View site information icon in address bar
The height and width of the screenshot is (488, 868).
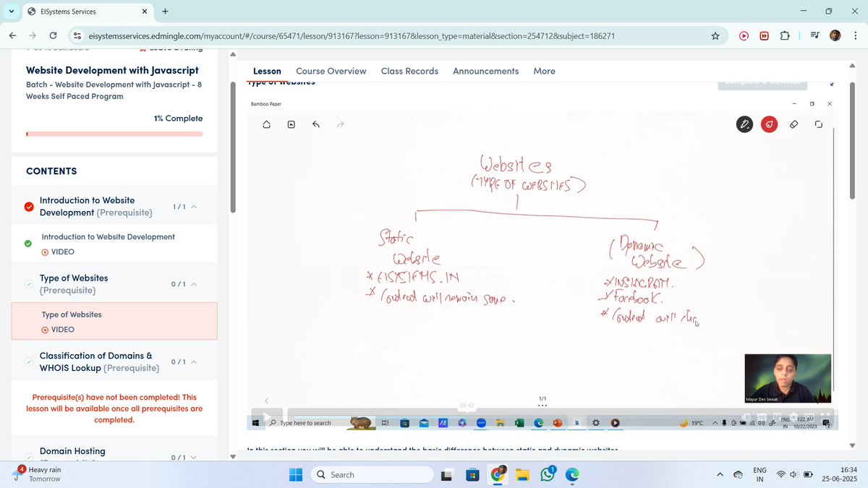(x=78, y=35)
